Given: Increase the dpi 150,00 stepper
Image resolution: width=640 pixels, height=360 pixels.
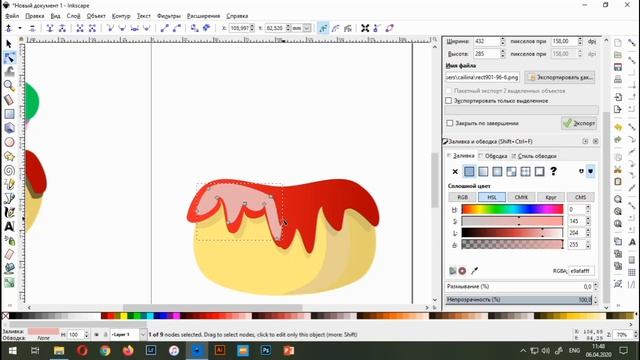Looking at the screenshot, I should 580,39.
